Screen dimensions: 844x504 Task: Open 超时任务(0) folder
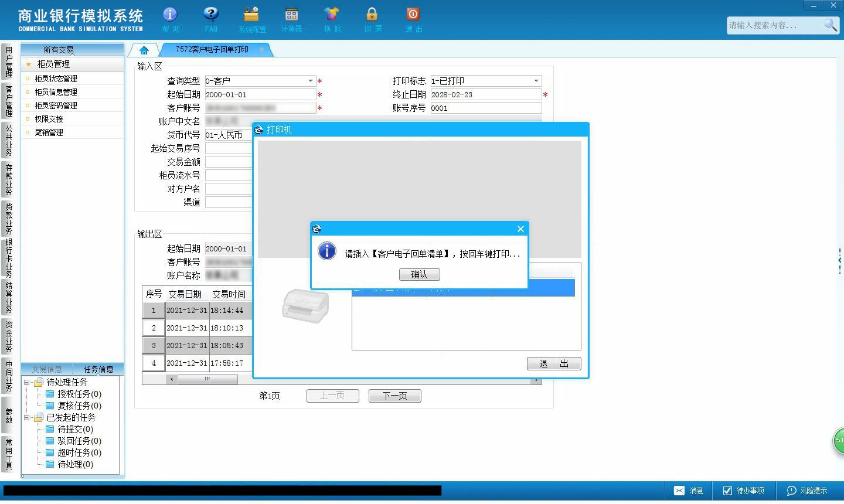tap(74, 452)
